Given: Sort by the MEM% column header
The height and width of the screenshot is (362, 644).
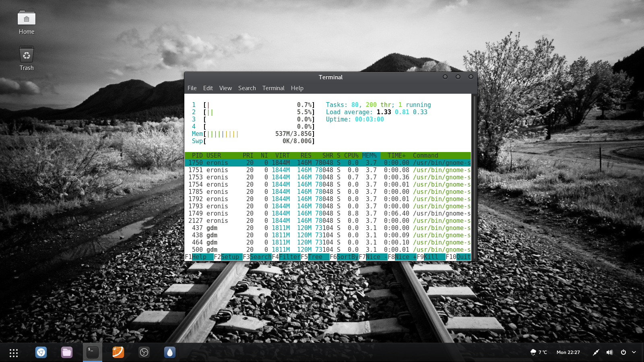Looking at the screenshot, I should tap(369, 156).
